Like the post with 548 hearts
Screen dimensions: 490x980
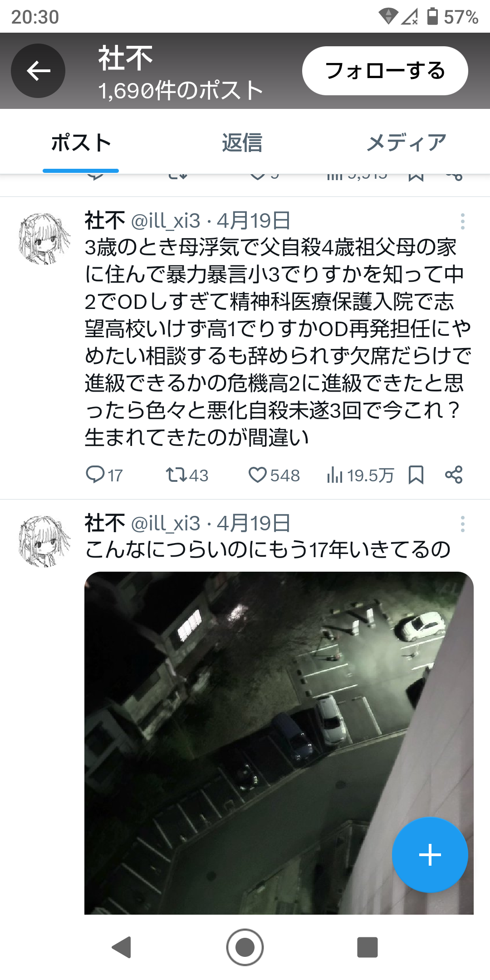[x=274, y=475]
